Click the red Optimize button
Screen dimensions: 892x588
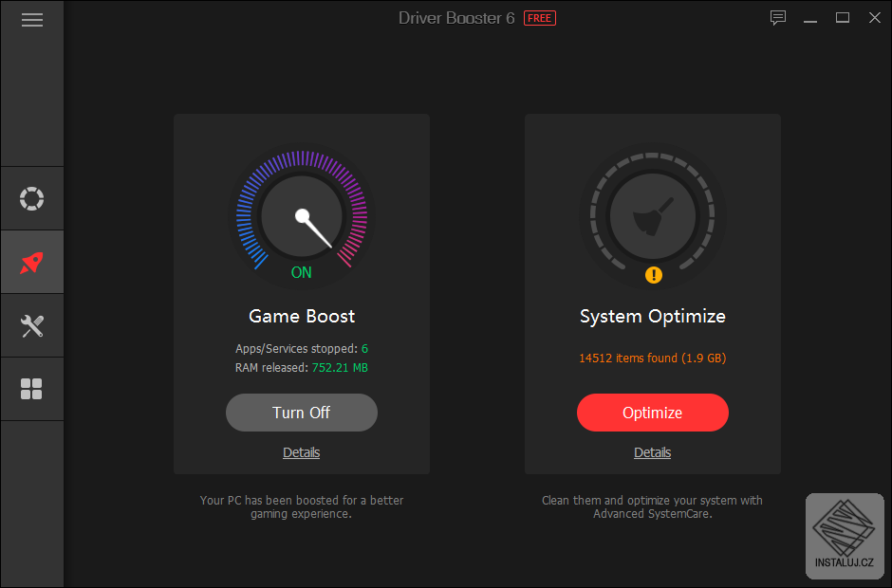(x=653, y=413)
